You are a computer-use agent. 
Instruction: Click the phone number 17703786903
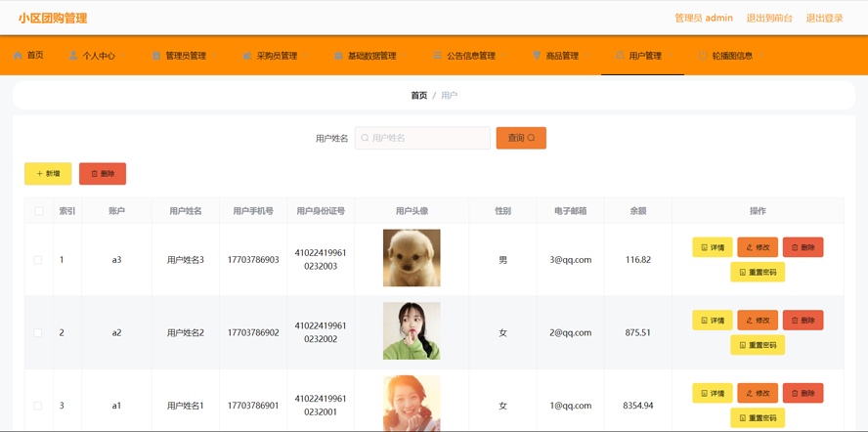253,260
